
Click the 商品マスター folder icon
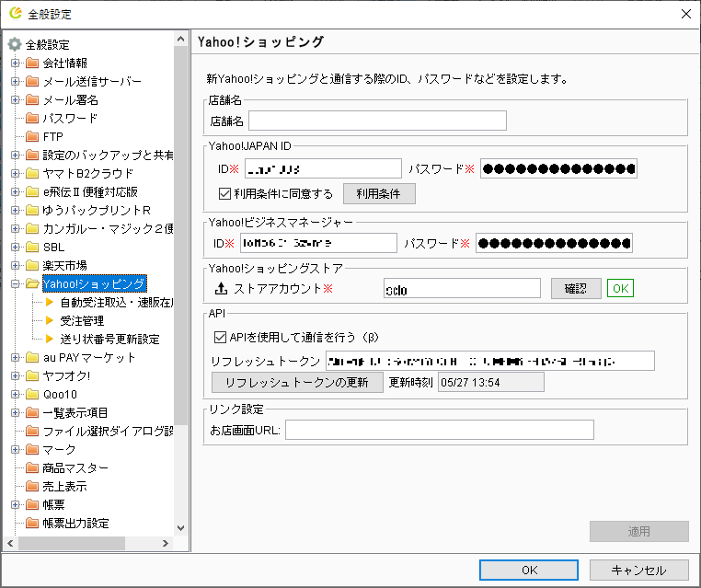[32, 467]
